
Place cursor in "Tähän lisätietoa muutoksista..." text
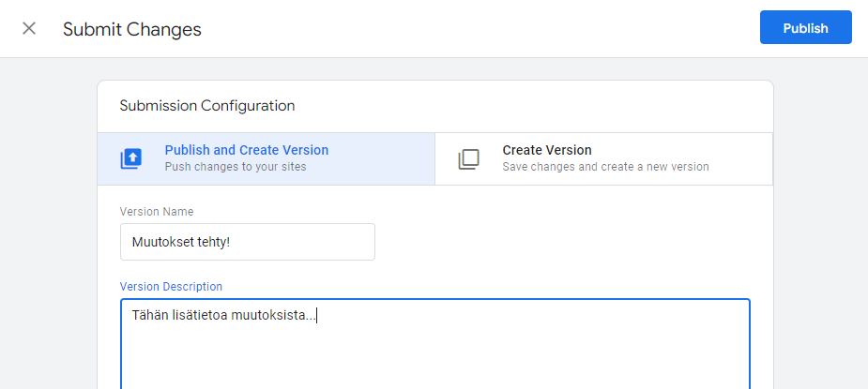(x=223, y=315)
